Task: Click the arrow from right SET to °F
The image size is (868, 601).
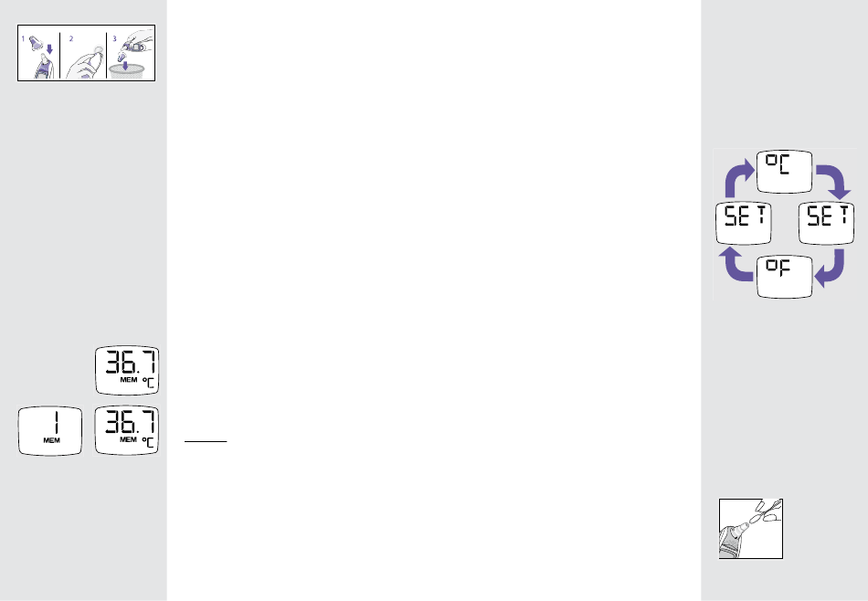Action: point(831,269)
